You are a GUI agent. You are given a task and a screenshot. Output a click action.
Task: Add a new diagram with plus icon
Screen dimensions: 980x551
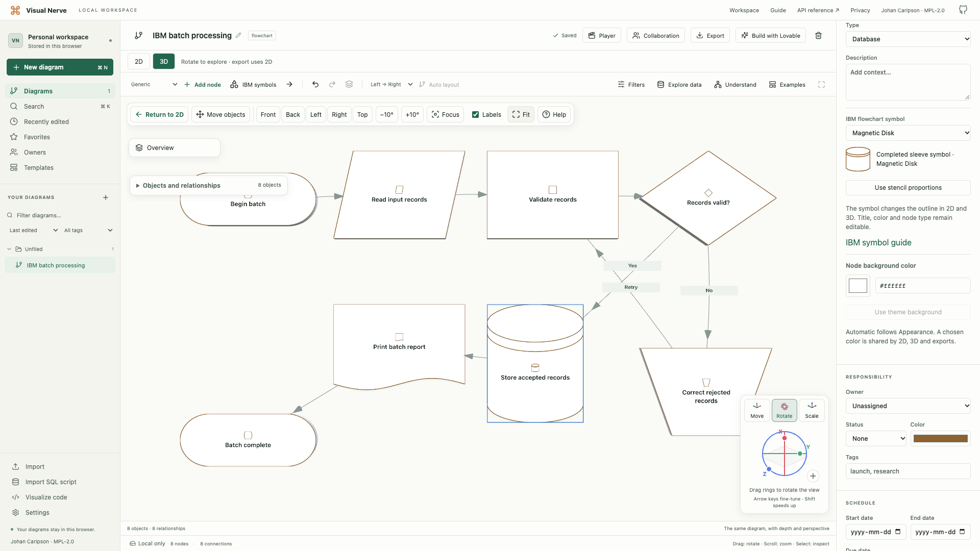coord(106,197)
